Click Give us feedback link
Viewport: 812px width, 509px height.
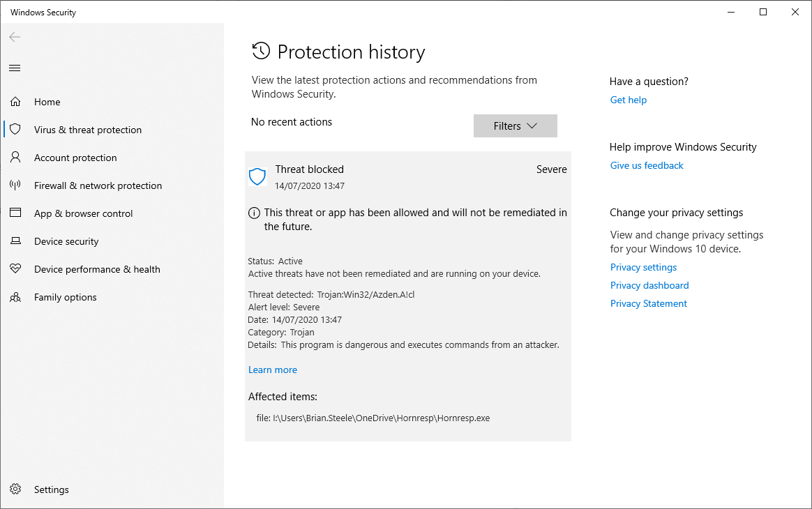coord(646,165)
